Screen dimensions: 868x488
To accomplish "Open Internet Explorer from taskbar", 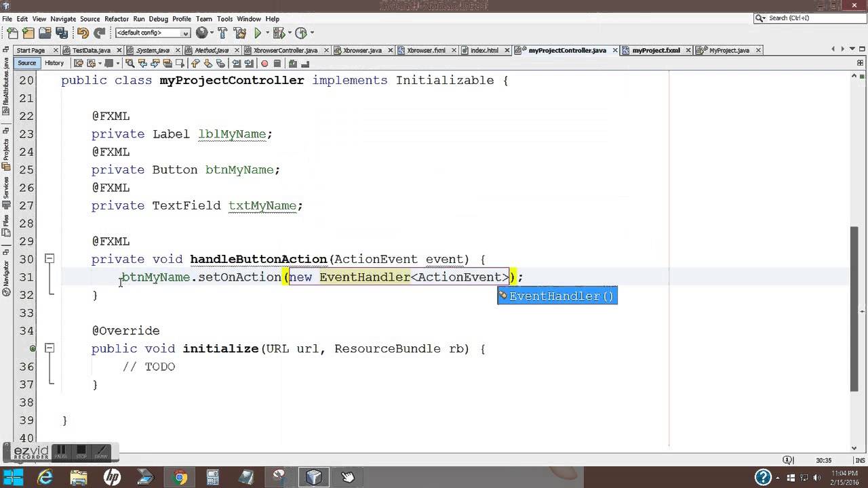I will click(45, 477).
